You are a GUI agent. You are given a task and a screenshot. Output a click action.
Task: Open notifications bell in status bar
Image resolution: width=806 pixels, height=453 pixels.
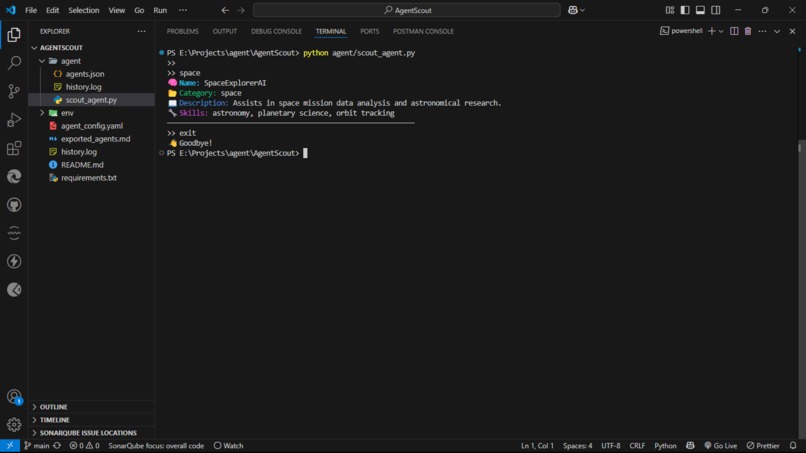click(793, 446)
